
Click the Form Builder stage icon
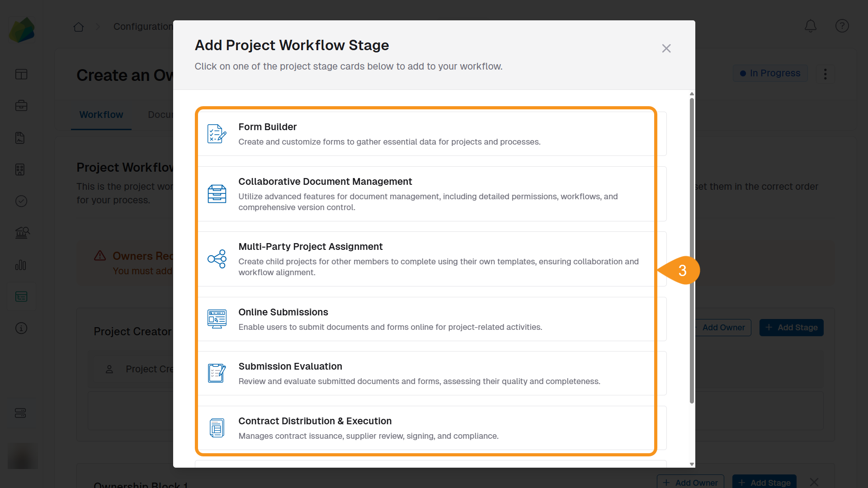(x=217, y=134)
